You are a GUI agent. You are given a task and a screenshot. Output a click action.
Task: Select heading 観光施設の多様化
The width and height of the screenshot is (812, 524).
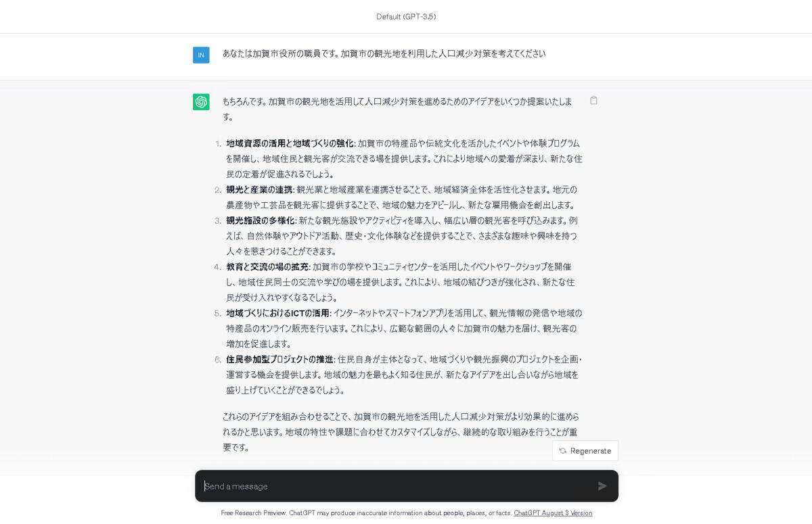pyautogui.click(x=261, y=220)
